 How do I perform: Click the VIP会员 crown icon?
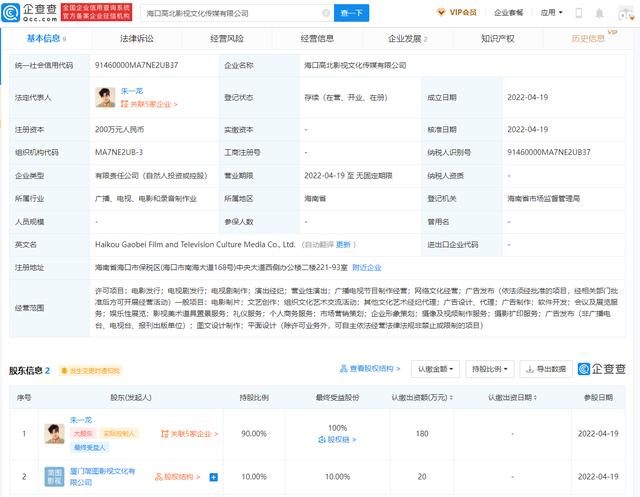(x=441, y=13)
